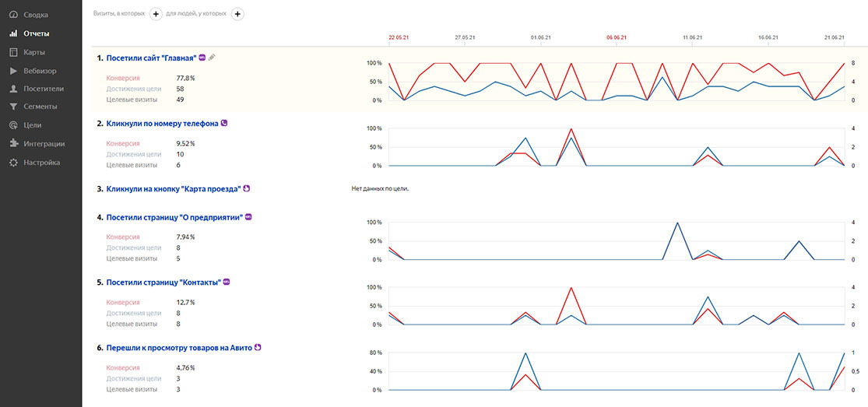This screenshot has width=868, height=407.
Task: Click the Интеграции puzzle piece icon
Action: point(13,143)
